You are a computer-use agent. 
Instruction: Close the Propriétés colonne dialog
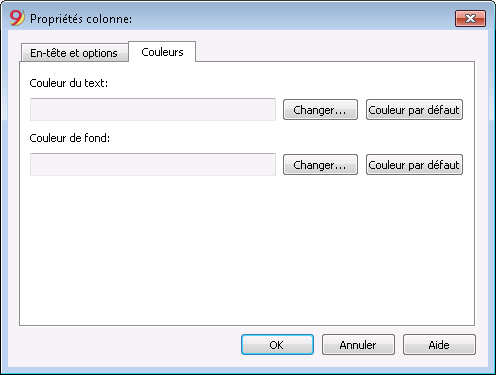[470, 18]
